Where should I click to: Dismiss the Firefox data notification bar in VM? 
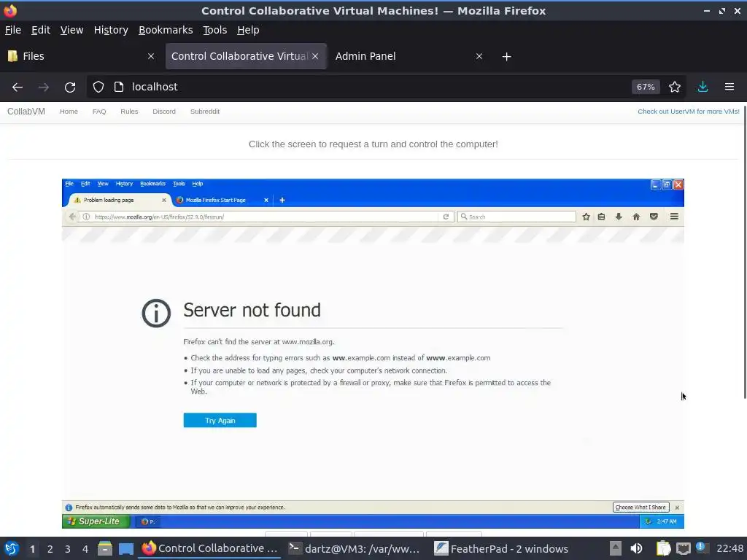(x=677, y=507)
